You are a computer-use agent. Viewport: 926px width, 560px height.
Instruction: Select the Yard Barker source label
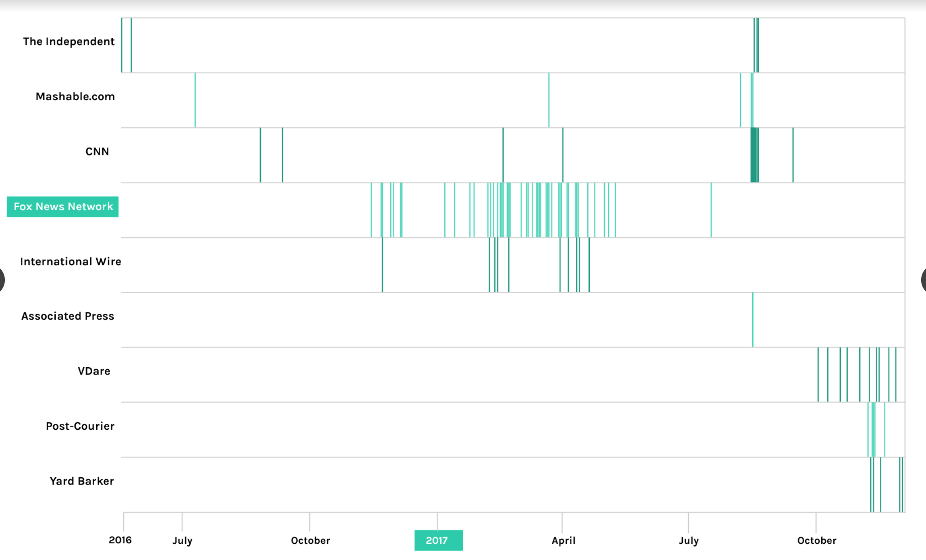coord(82,481)
